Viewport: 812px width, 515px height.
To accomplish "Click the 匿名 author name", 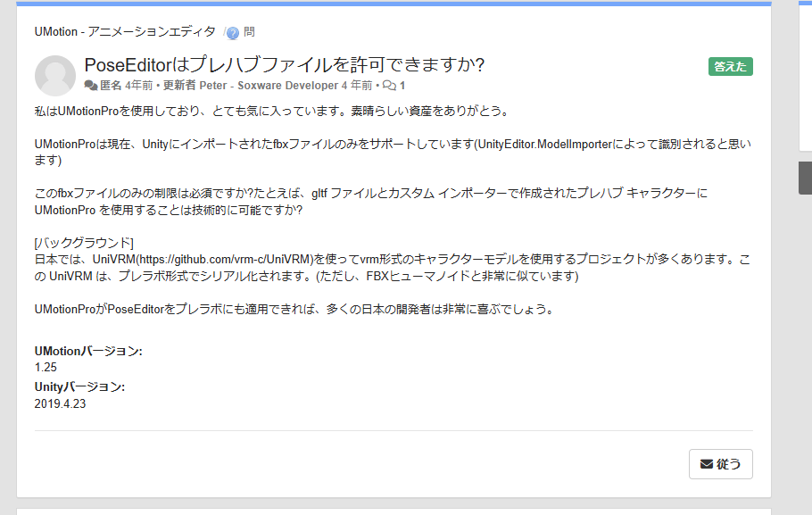I will (111, 86).
